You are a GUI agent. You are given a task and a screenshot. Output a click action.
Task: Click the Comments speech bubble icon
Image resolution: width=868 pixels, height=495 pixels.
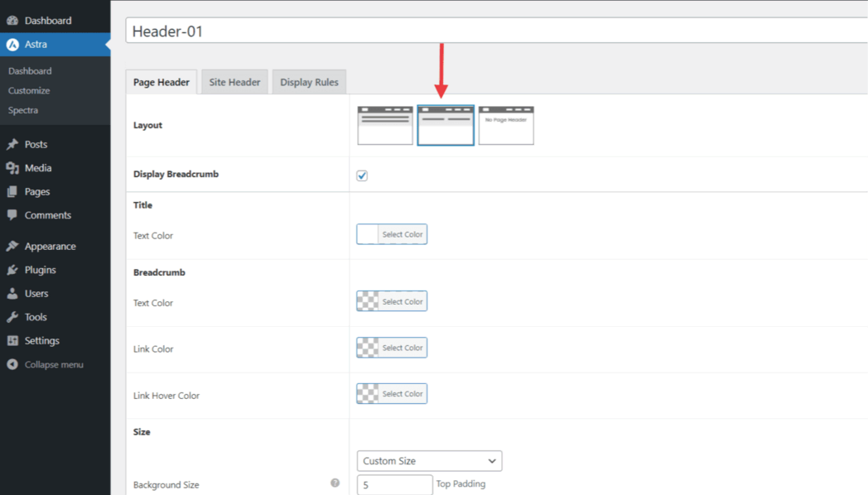(x=12, y=215)
